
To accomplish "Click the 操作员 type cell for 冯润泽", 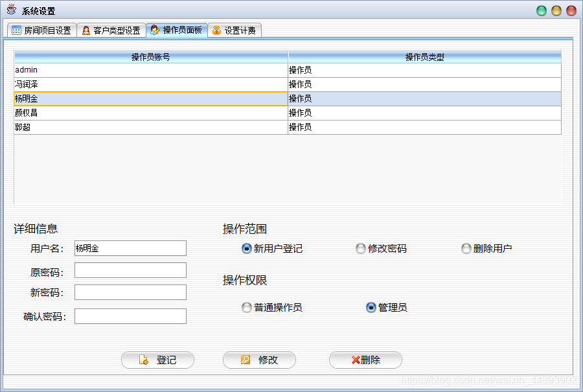I will point(424,85).
